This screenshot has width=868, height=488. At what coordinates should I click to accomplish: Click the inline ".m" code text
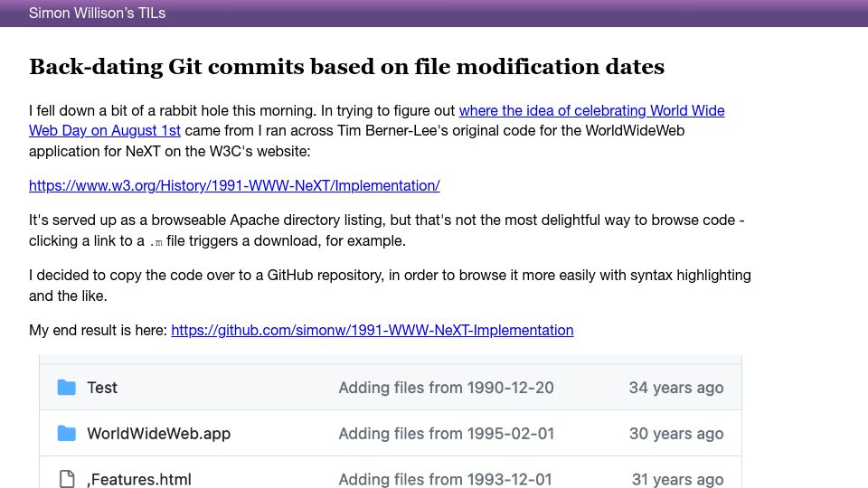pyautogui.click(x=156, y=242)
